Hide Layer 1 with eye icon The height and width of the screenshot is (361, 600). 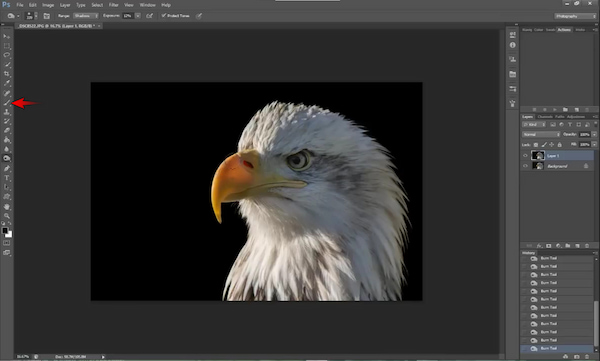pyautogui.click(x=525, y=156)
